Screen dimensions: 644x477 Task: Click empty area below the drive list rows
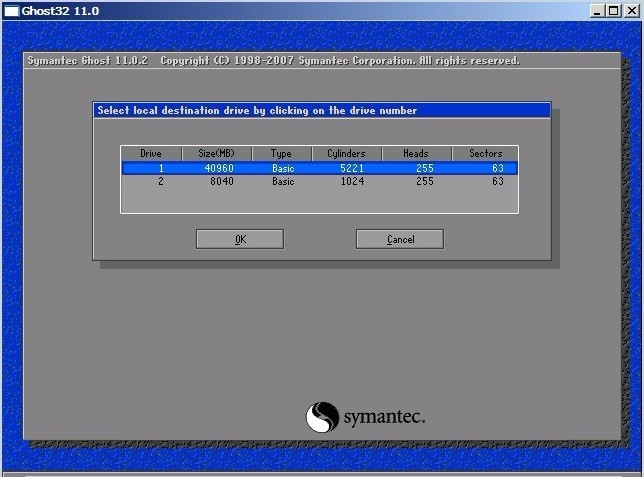pyautogui.click(x=320, y=200)
